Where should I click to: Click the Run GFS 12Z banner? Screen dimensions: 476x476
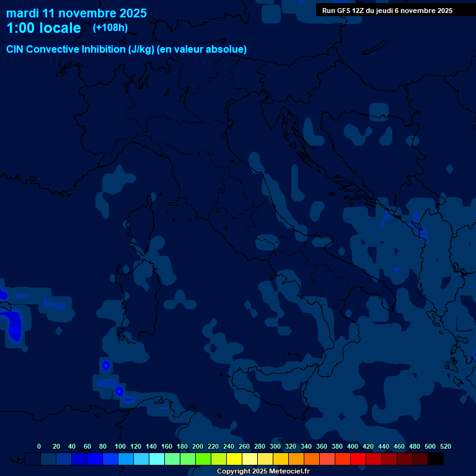click(387, 11)
